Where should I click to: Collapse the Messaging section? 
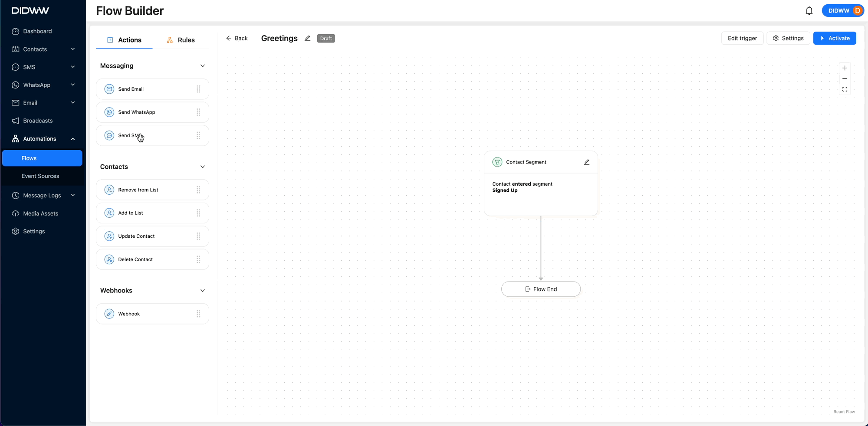(x=202, y=66)
